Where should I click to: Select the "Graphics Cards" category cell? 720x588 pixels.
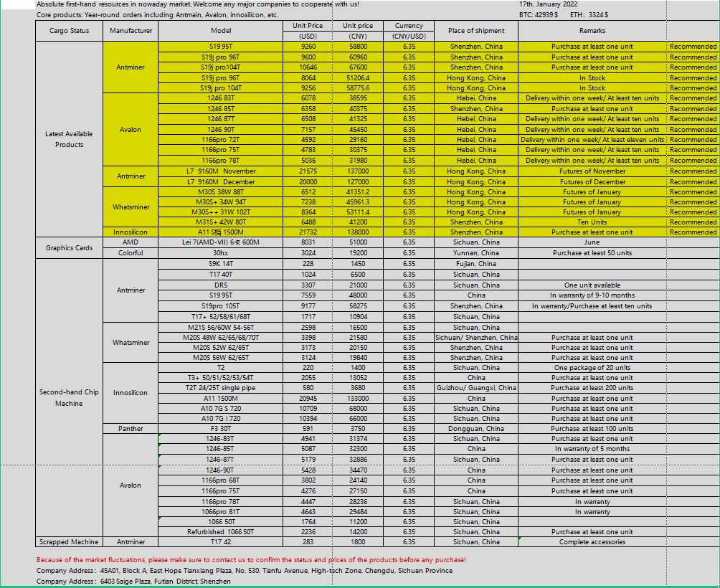[69, 248]
